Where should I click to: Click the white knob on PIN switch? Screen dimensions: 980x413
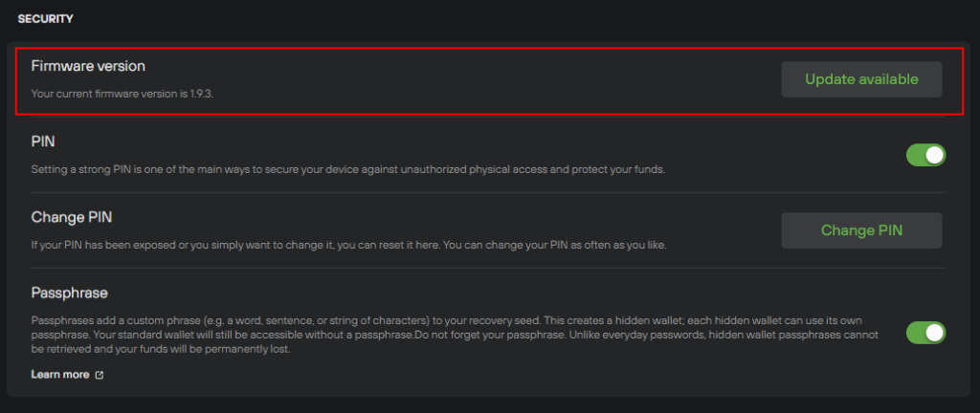point(934,155)
